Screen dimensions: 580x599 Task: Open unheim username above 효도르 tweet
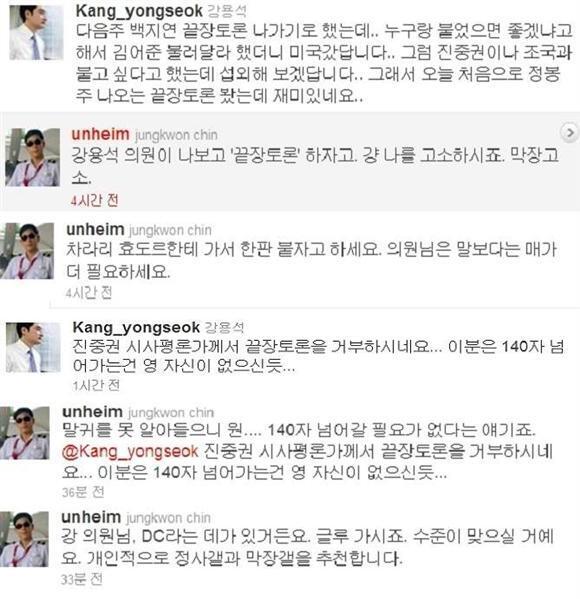95,230
